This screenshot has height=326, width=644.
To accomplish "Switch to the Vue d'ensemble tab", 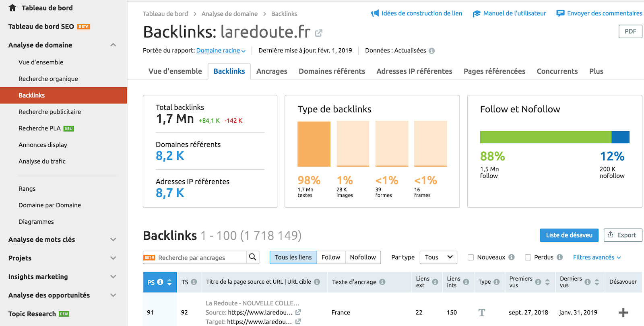I will [175, 71].
